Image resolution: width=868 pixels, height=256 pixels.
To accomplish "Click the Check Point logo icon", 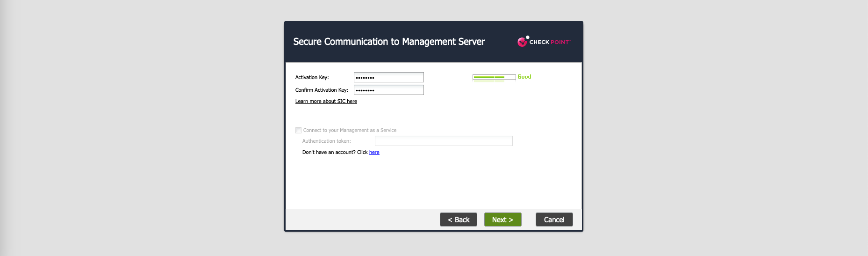I will click(522, 42).
